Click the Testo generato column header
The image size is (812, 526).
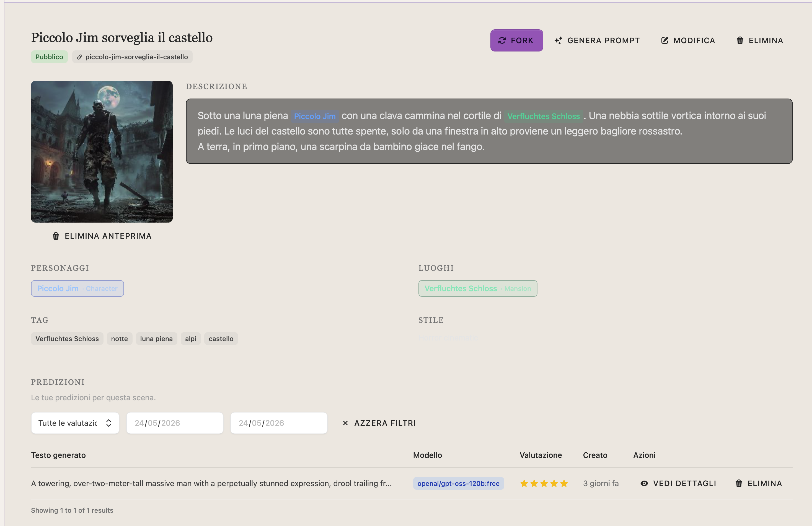tap(58, 455)
